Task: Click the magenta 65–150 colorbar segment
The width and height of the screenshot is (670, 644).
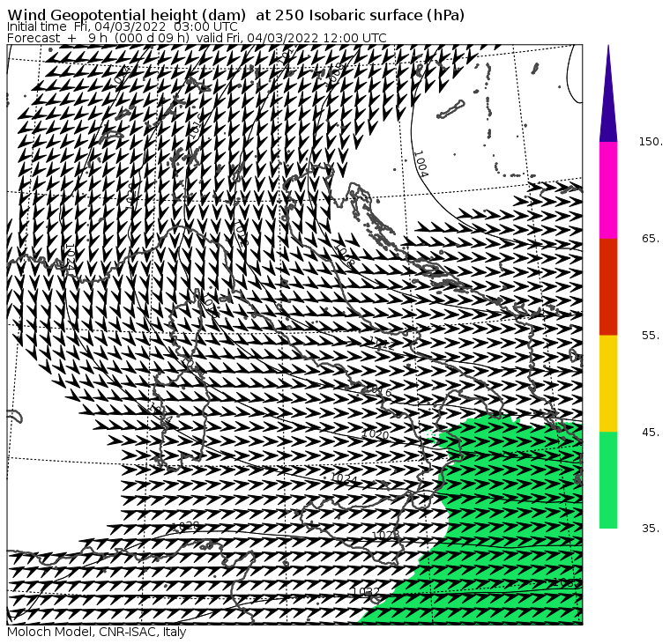Action: pyautogui.click(x=608, y=190)
